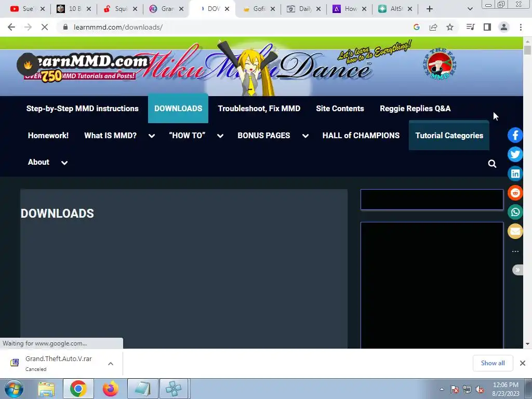Click the Keep the Faith MMD badge

(x=440, y=64)
